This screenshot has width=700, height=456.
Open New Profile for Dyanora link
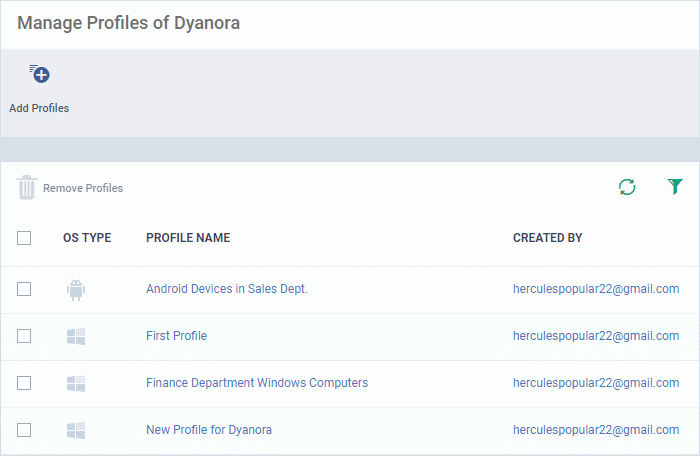pyautogui.click(x=209, y=430)
